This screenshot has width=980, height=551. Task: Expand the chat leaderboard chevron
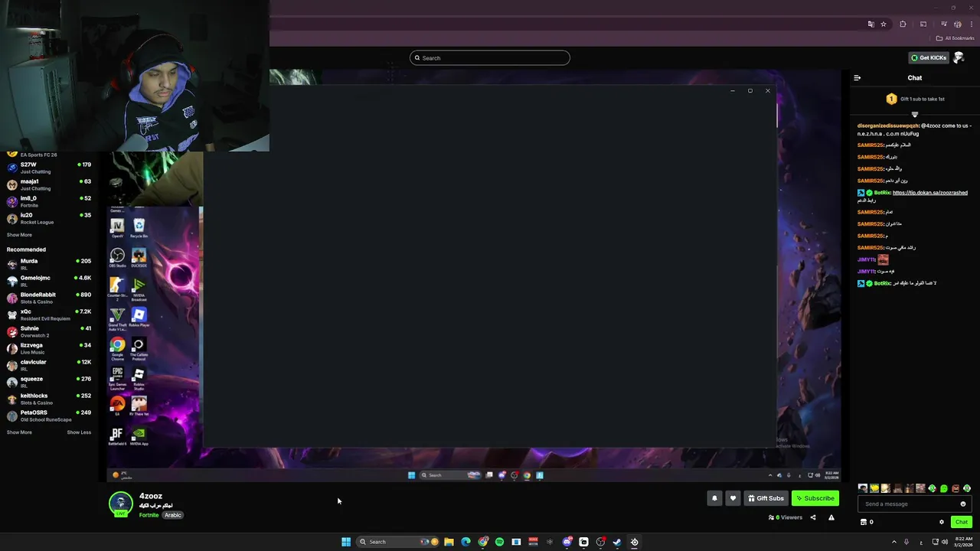[x=915, y=115]
